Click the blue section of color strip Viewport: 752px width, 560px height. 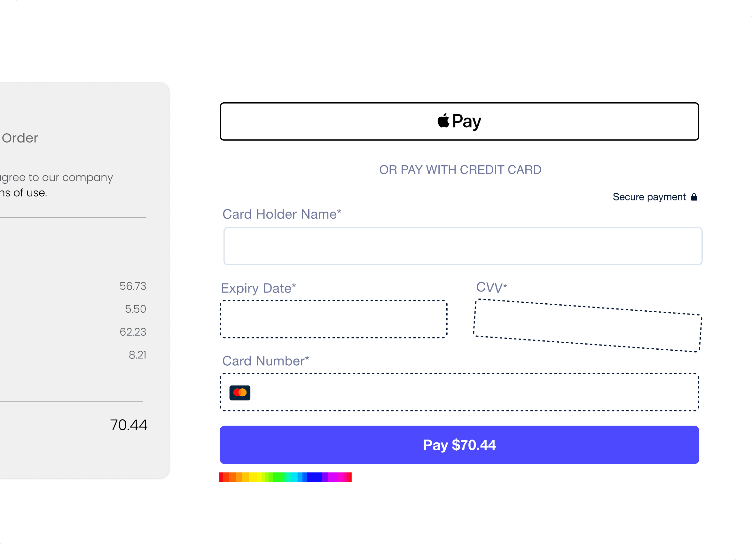[x=314, y=477]
